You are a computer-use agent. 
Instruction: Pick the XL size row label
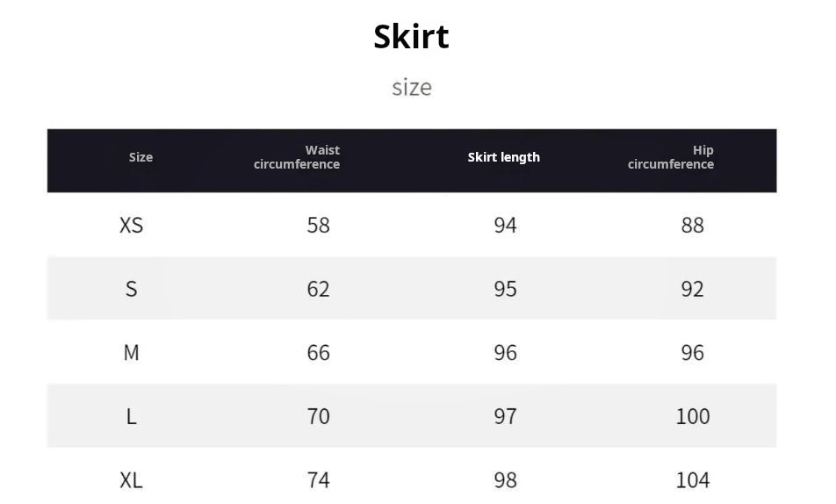(x=131, y=480)
